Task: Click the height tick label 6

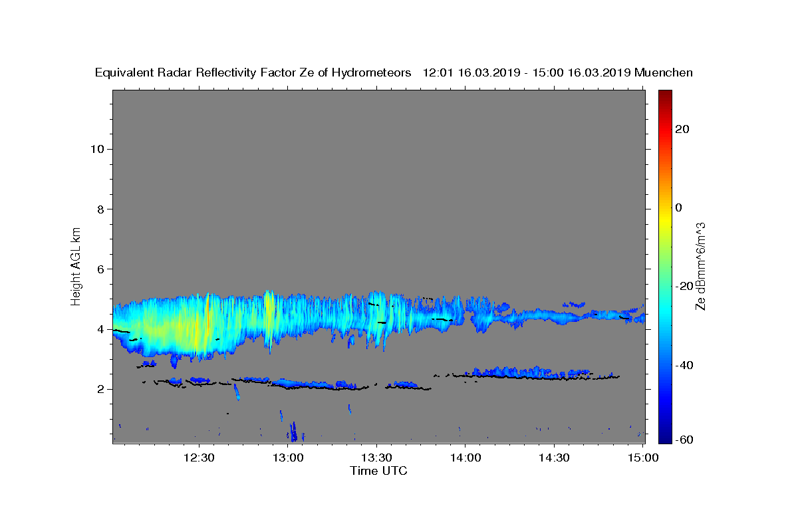Action: (x=100, y=269)
